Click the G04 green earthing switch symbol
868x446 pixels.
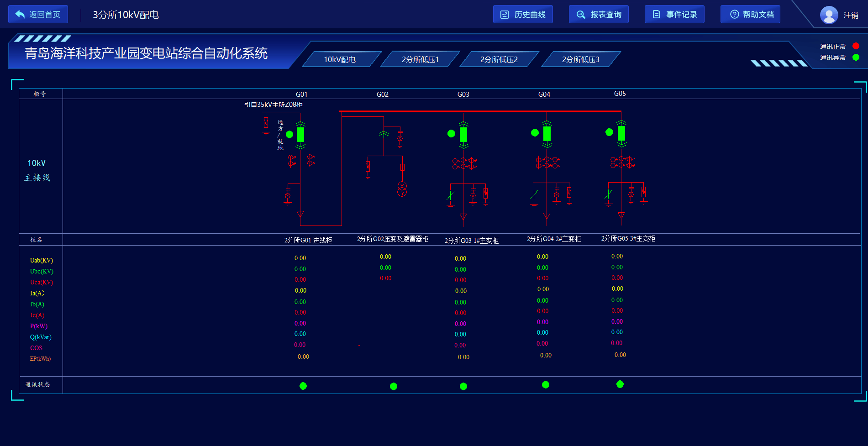(534, 195)
